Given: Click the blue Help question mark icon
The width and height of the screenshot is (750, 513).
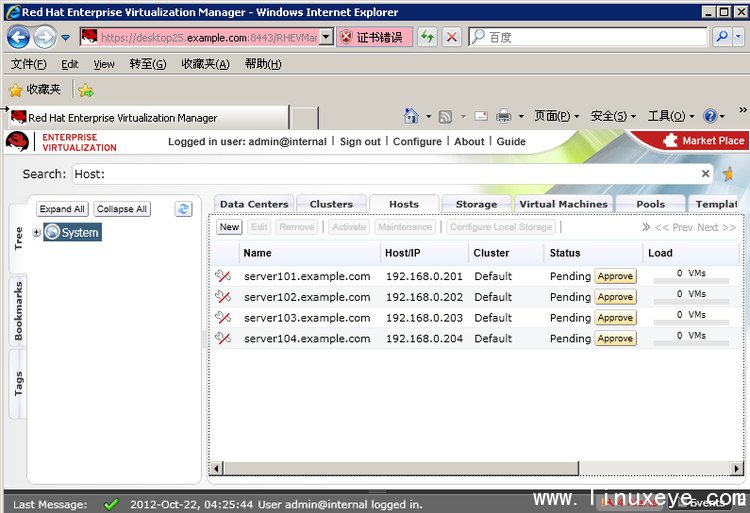Looking at the screenshot, I should click(x=710, y=116).
